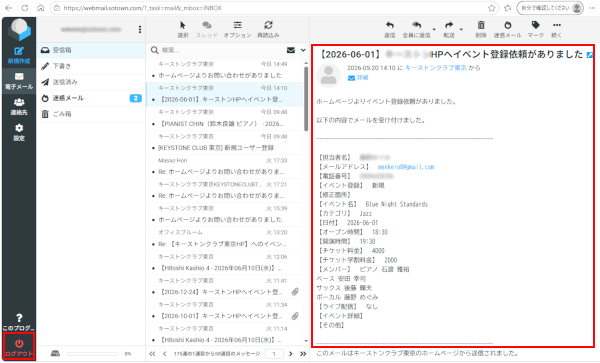Open the browser three-dot menu
The width and height of the screenshot is (600, 363).
click(592, 8)
